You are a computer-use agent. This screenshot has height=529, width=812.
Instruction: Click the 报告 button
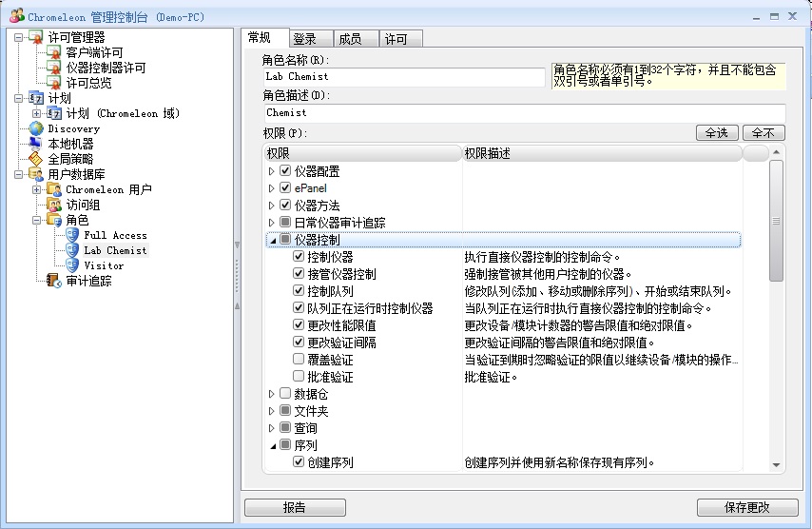tap(295, 507)
